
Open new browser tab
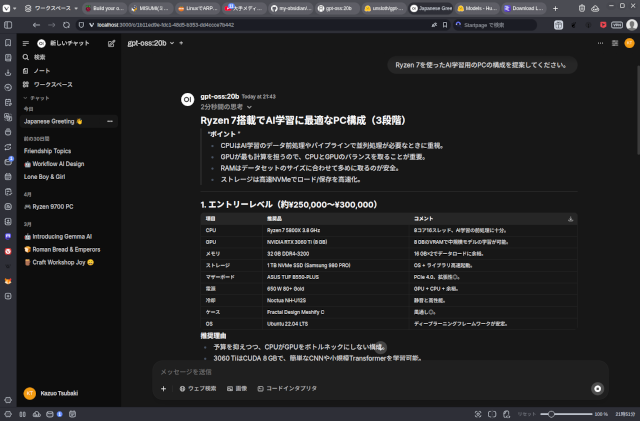click(x=555, y=8)
